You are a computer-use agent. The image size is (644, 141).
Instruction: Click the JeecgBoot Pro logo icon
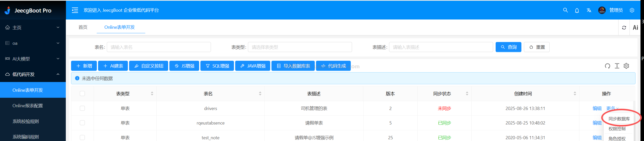8,10
